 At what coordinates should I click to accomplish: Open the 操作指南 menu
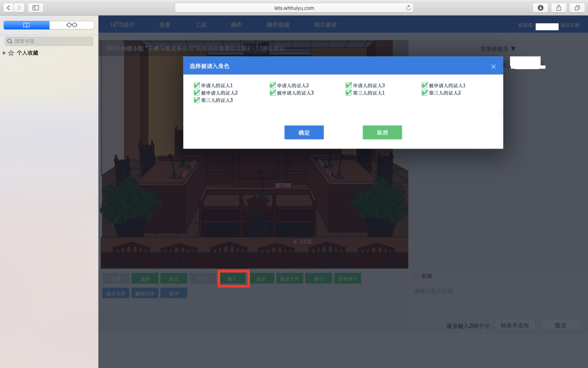point(278,25)
